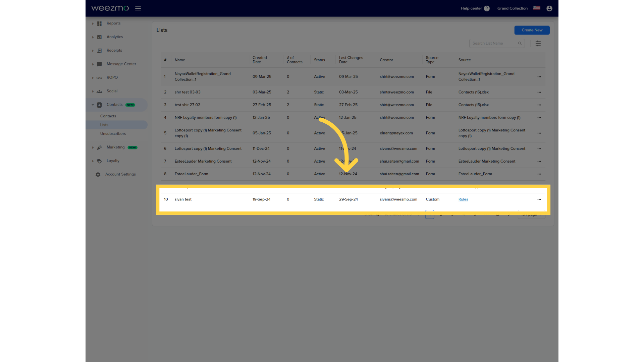The image size is (644, 362).
Task: Click the ROPO infinity icon in sidebar
Action: pyautogui.click(x=99, y=78)
